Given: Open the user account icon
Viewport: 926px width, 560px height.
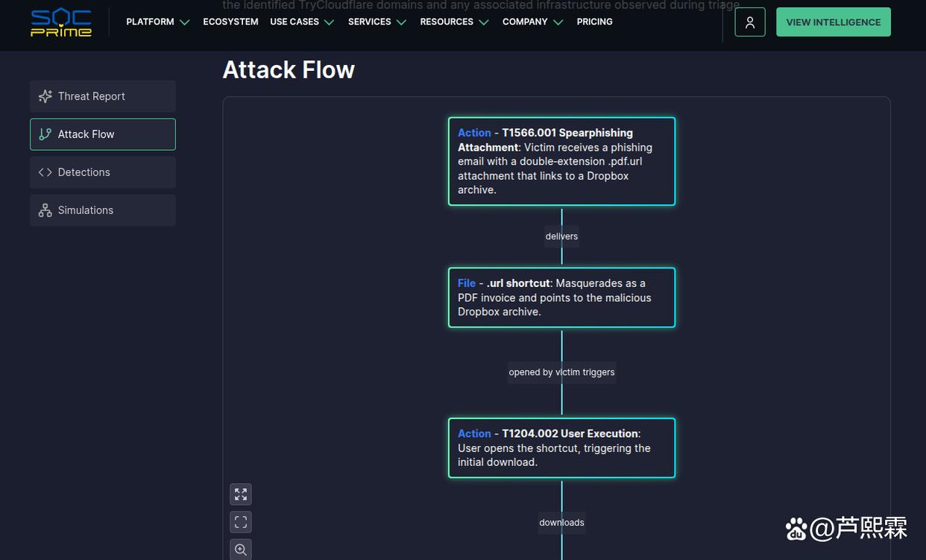Looking at the screenshot, I should pos(749,22).
